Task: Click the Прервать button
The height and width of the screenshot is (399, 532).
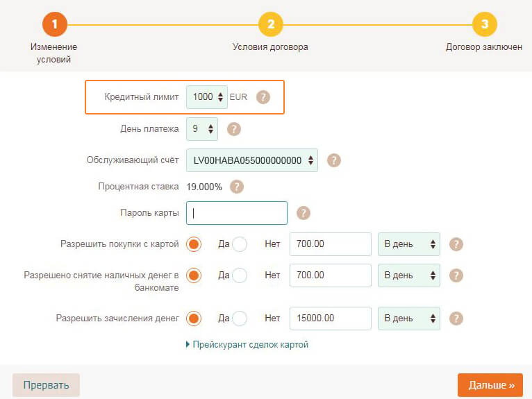Action: 46,385
